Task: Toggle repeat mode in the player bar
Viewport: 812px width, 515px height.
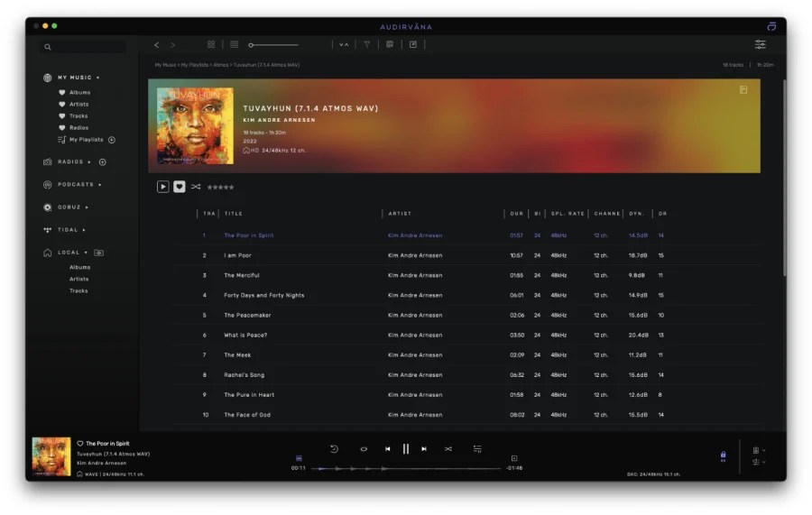Action: point(364,448)
